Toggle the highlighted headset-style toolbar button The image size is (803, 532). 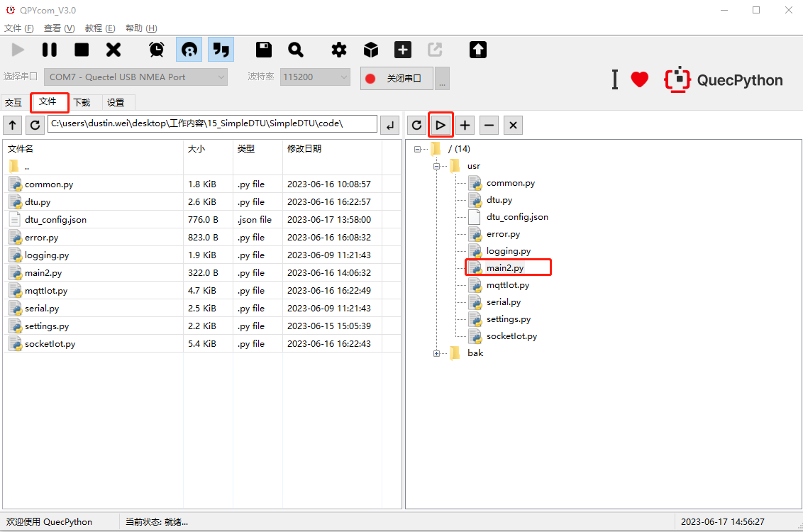tap(189, 50)
